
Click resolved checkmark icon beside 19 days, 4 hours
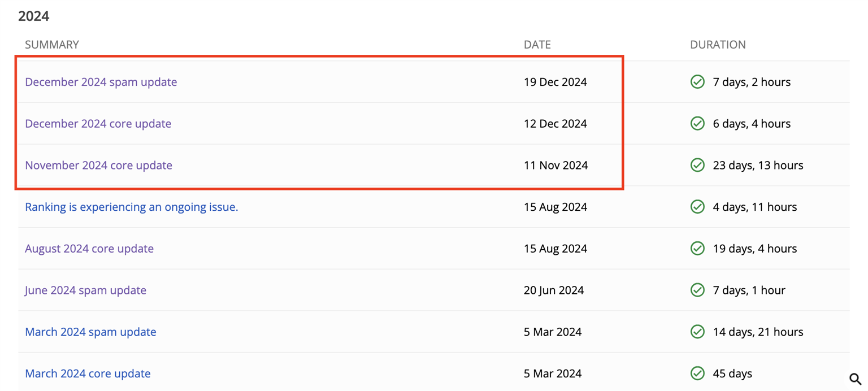point(697,249)
